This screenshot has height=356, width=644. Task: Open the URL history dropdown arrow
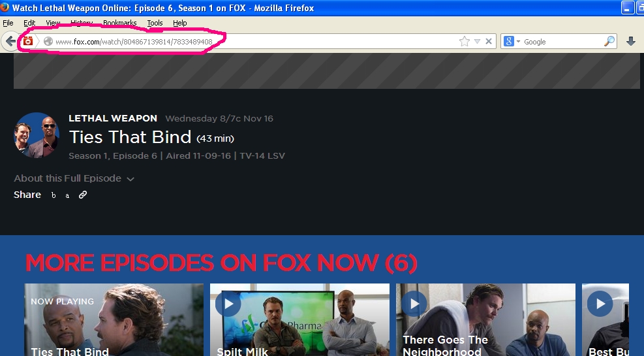point(477,42)
